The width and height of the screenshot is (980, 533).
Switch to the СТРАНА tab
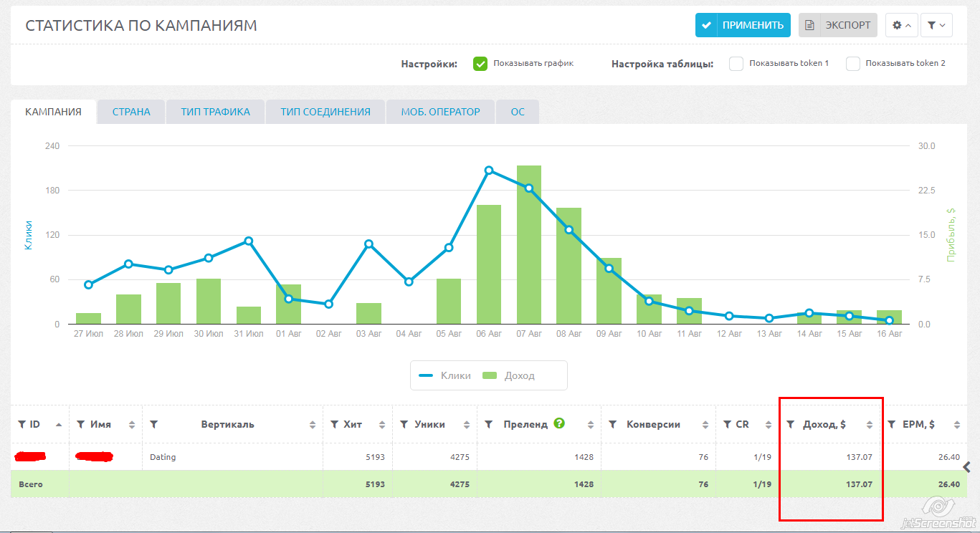pyautogui.click(x=131, y=112)
